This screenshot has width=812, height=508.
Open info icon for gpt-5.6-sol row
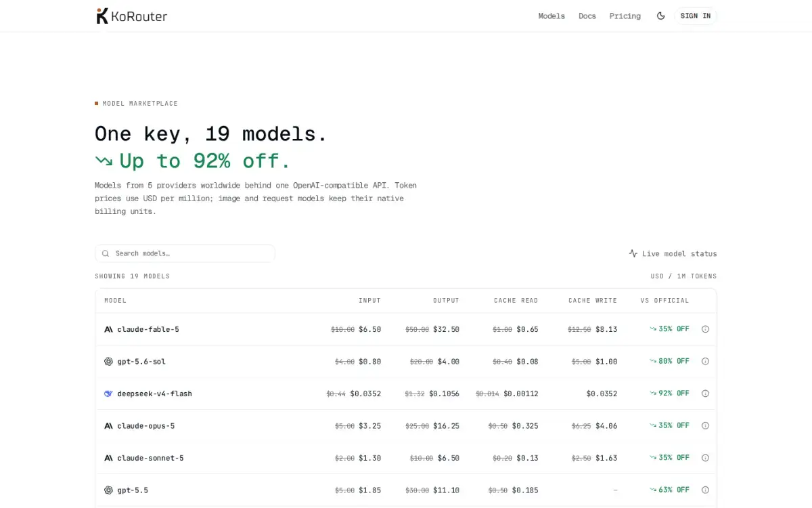pyautogui.click(x=705, y=361)
